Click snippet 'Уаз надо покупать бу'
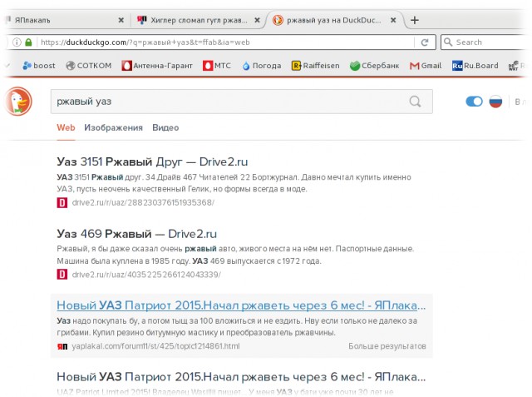This screenshot has width=532, height=397. pos(97,321)
